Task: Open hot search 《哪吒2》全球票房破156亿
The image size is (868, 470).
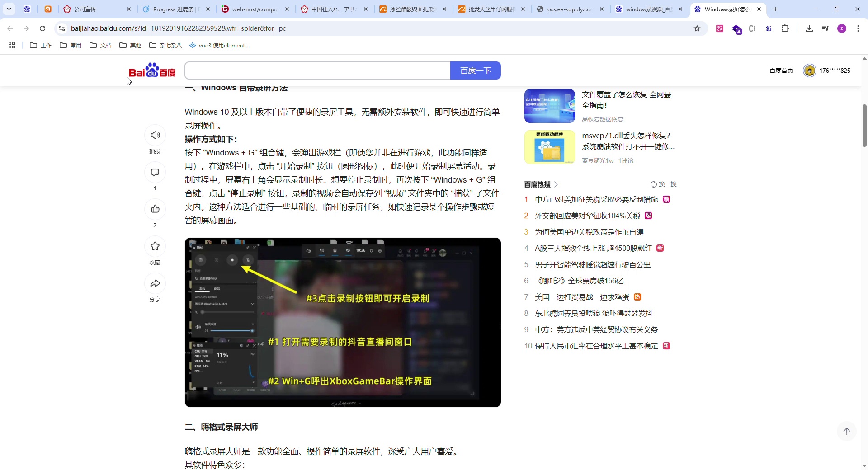Action: point(579,281)
